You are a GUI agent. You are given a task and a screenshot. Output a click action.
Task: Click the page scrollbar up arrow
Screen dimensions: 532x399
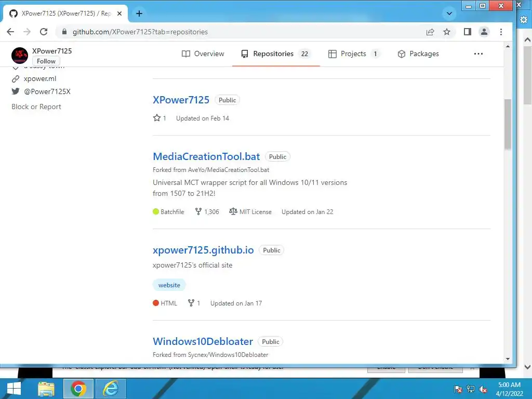point(508,46)
